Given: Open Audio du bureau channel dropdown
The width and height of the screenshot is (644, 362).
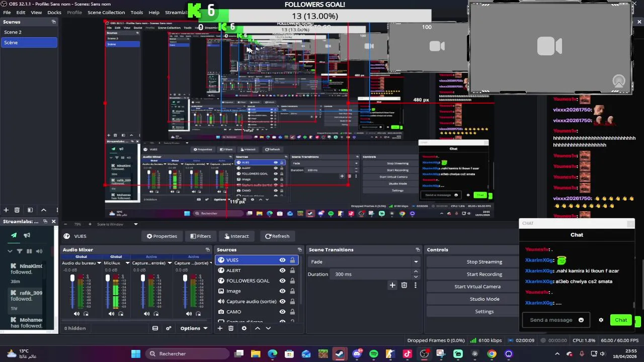Looking at the screenshot, I should tap(99, 263).
